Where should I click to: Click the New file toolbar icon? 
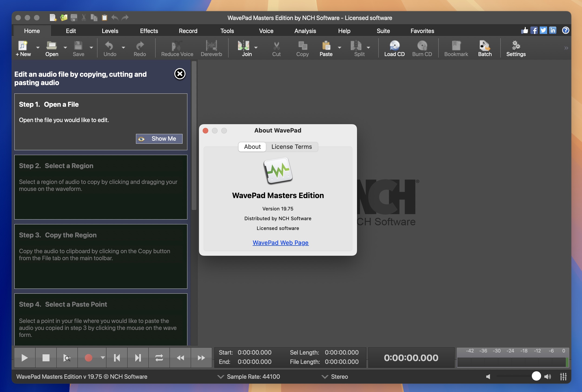pyautogui.click(x=23, y=49)
